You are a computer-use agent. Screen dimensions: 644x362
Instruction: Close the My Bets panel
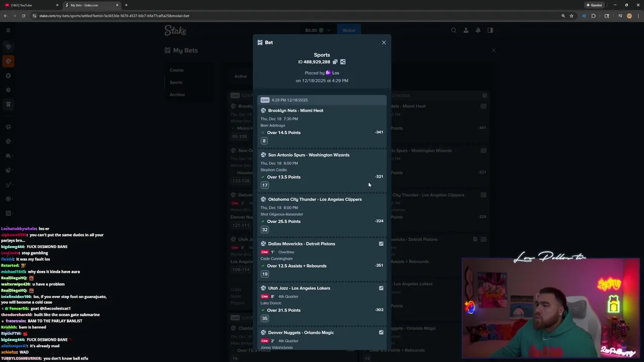(x=494, y=50)
